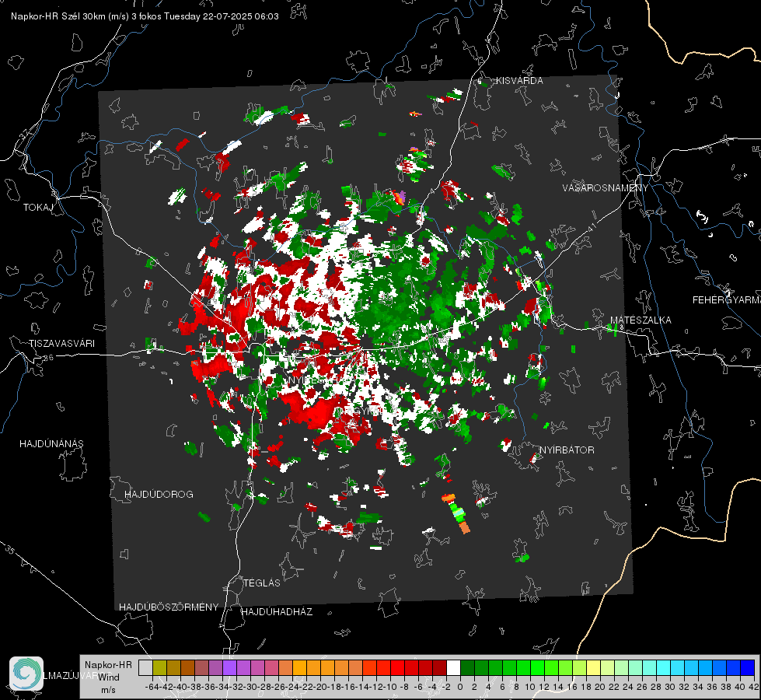Viewport: 761px width, 700px height.
Task: Click road number 36 near Tiszavasvári
Action: [48, 358]
